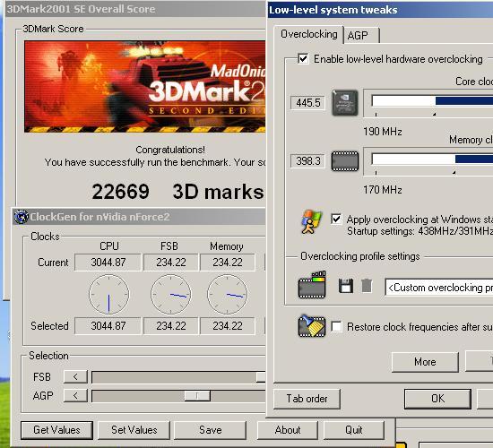Quit ClockGen with Quit button
The height and width of the screenshot is (448, 493).
(354, 430)
